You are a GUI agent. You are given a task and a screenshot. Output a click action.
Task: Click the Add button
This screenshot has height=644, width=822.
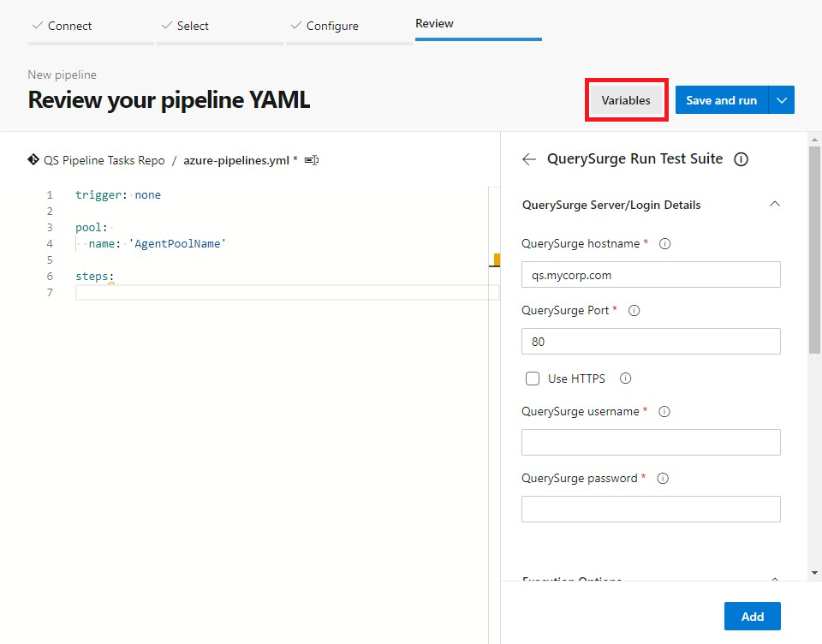(x=753, y=617)
